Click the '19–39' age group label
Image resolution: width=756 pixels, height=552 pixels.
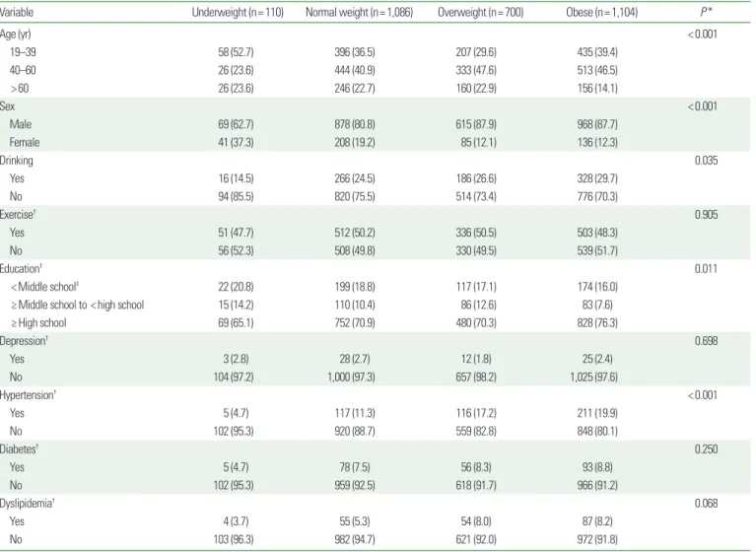coord(23,52)
